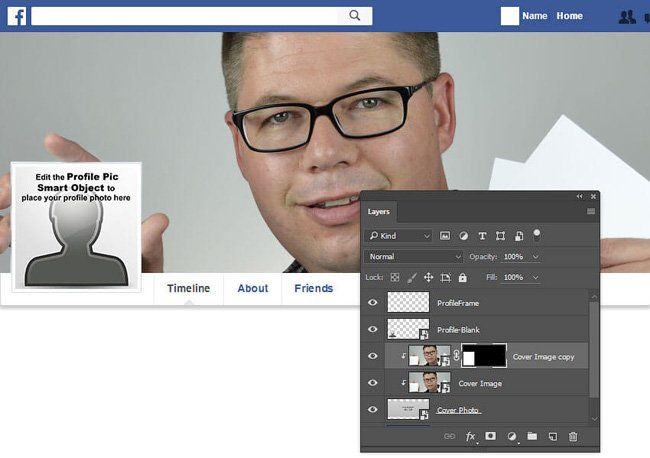
Task: Hide the Cover Photo layer
Action: (373, 409)
